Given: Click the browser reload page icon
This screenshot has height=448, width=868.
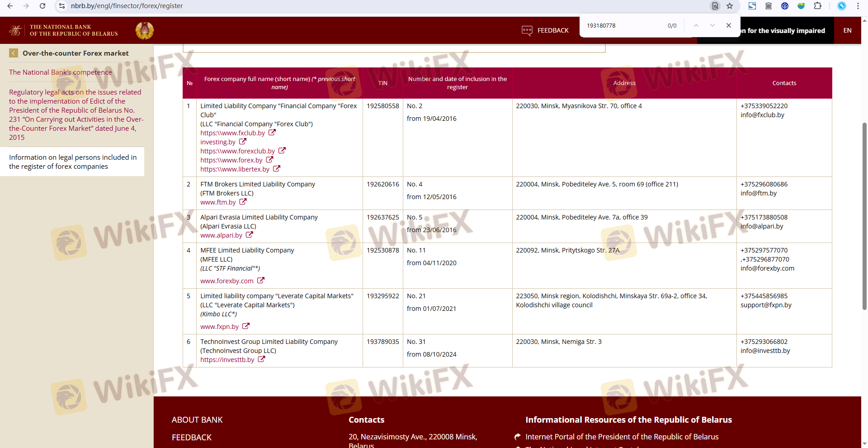Looking at the screenshot, I should tap(42, 6).
